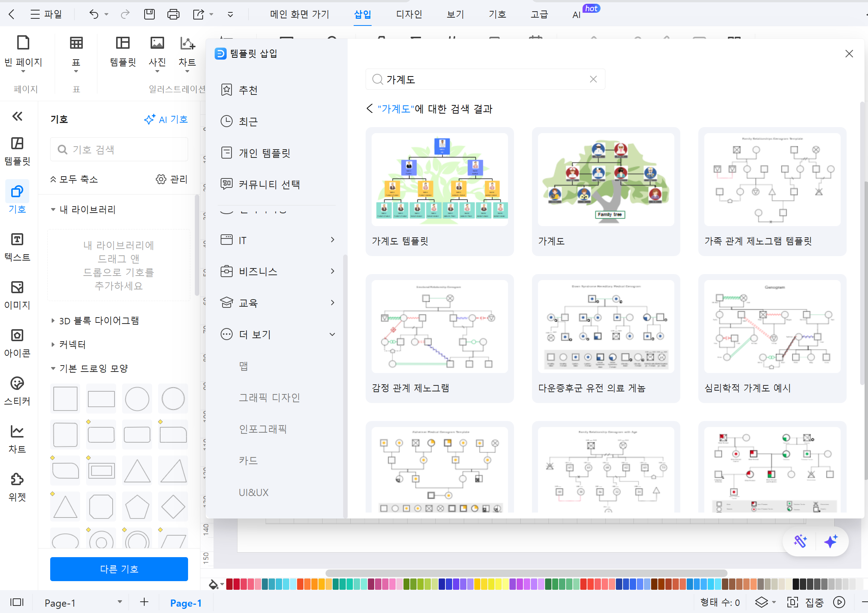The image size is (868, 613).
Task: Click the presentation play icon
Action: point(839,602)
